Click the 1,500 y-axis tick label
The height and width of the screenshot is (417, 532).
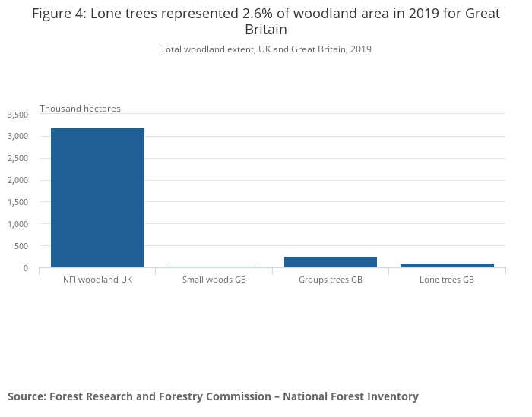pos(17,203)
